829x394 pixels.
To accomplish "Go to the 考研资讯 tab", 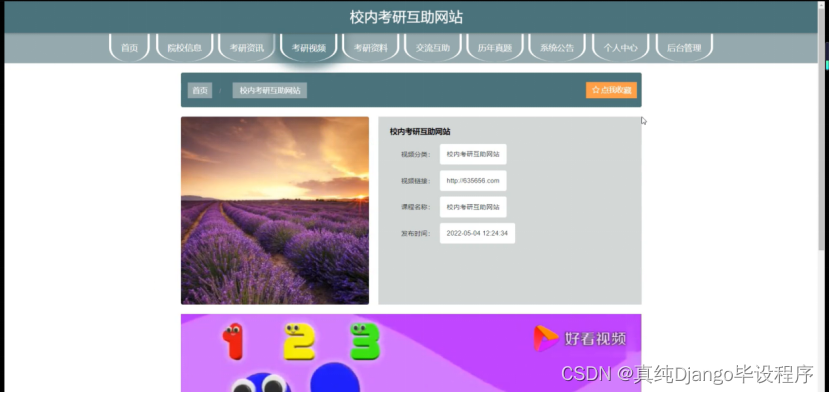I will (x=247, y=48).
